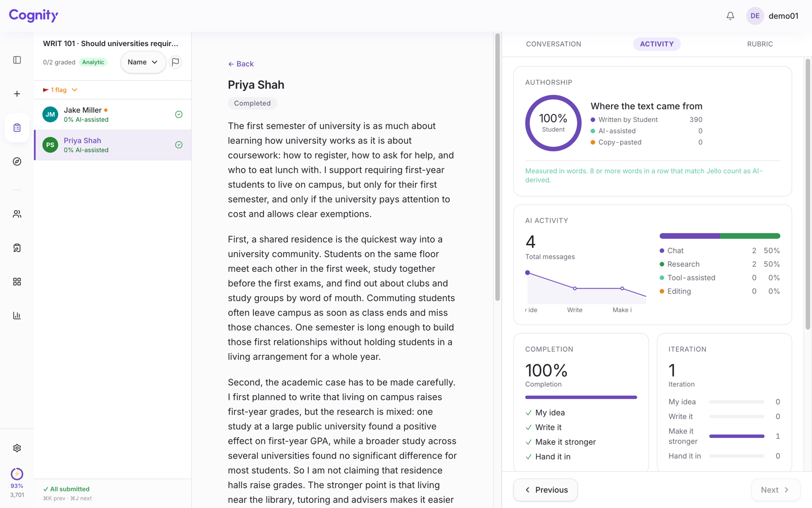The width and height of the screenshot is (812, 508).
Task: Click the Make it stronger iteration bar
Action: tap(737, 436)
